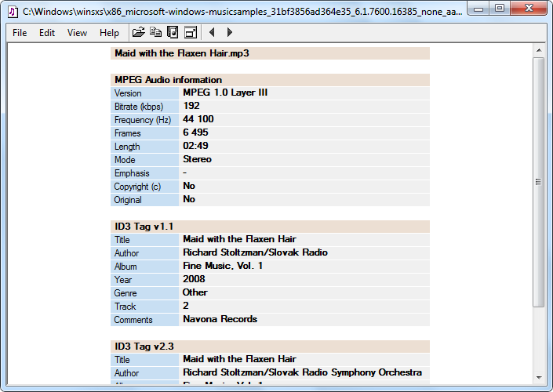Image resolution: width=553 pixels, height=392 pixels.
Task: Select 'Maid with the Flaxen Hair.mp3' heading
Action: click(182, 53)
